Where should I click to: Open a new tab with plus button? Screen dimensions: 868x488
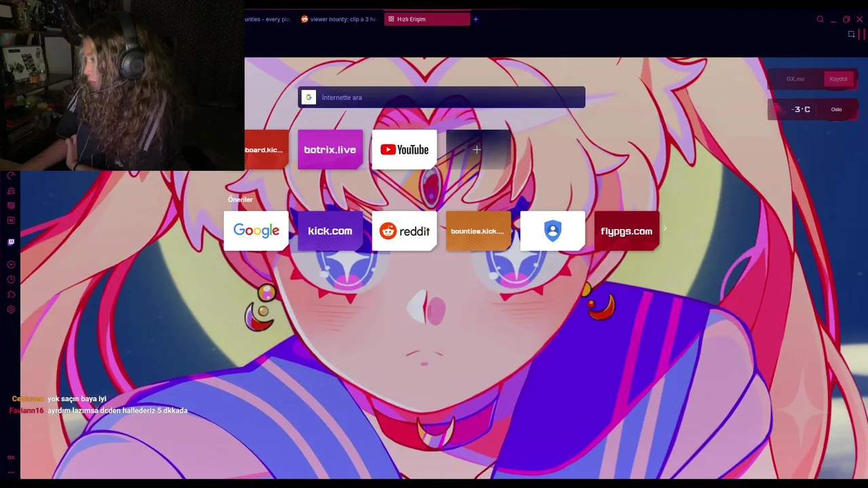click(475, 19)
